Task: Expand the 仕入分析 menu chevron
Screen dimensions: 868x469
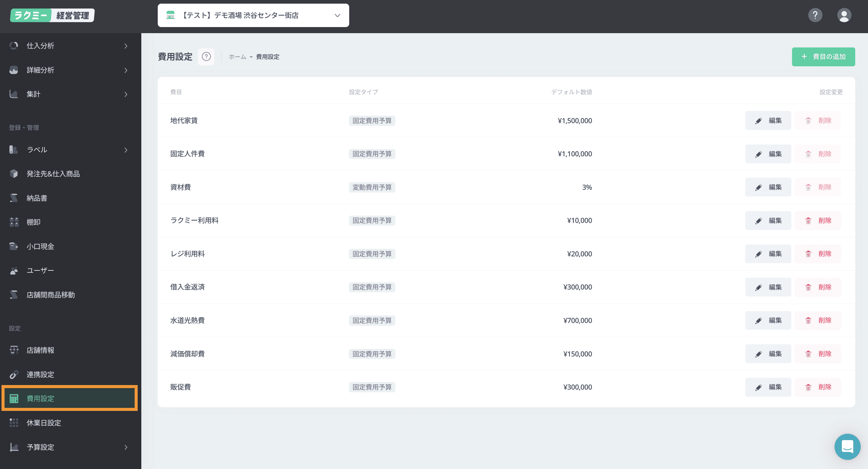Action: [126, 46]
